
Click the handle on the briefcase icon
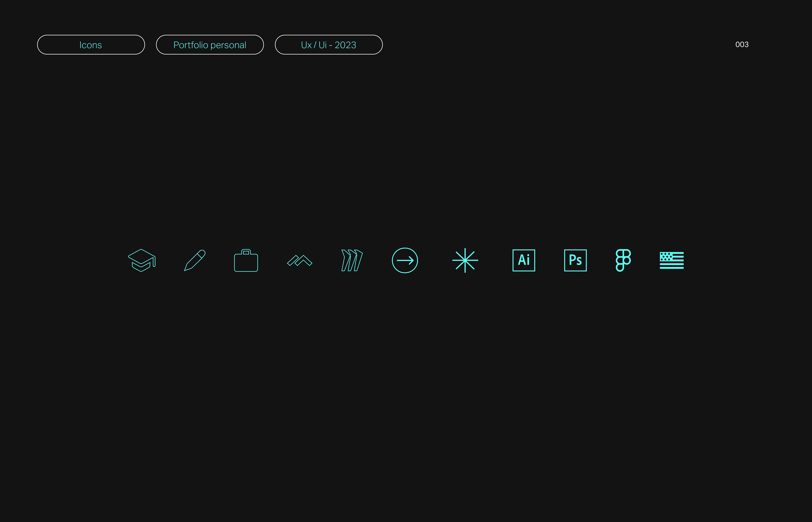246,252
